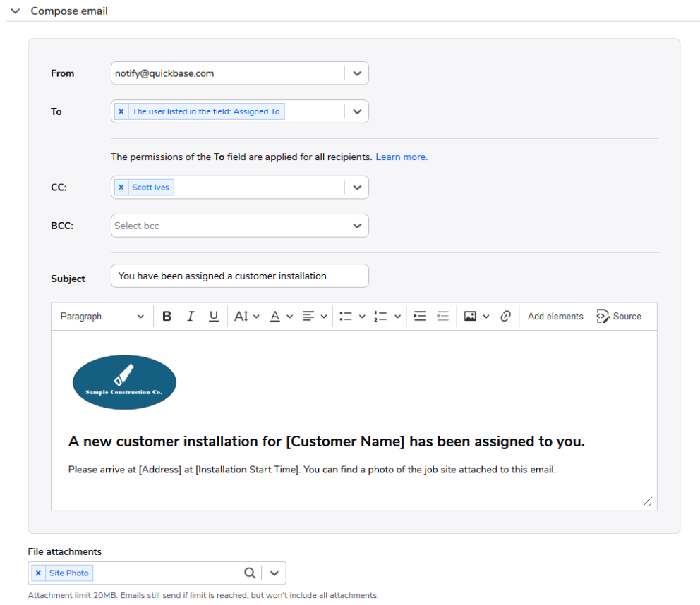Open the font size tool
This screenshot has height=605, width=700.
(x=246, y=317)
